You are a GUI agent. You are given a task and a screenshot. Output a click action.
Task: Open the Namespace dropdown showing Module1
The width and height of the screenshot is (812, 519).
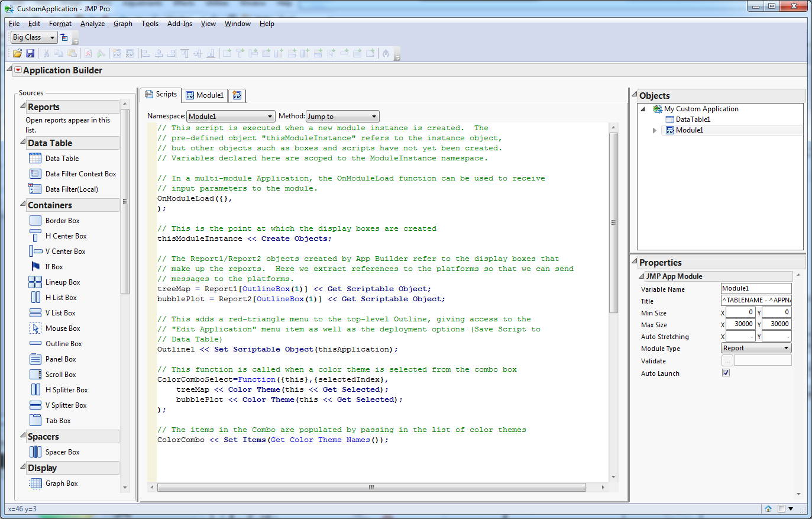pos(231,117)
